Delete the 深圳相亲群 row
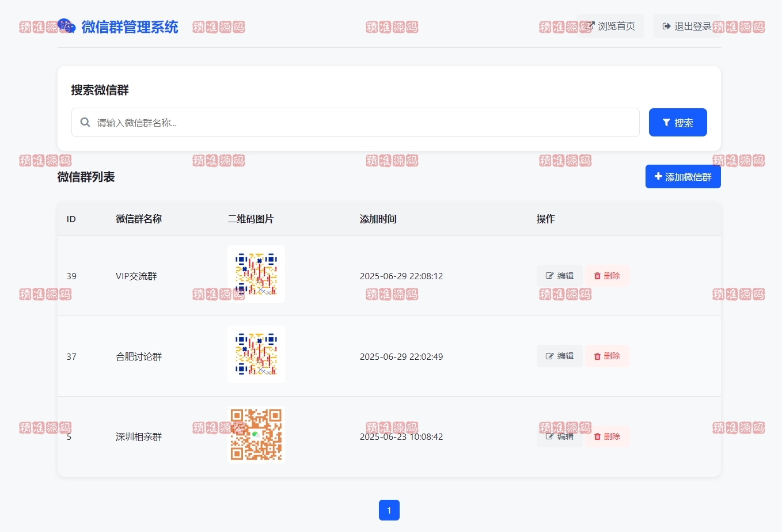The image size is (782, 532). click(607, 436)
